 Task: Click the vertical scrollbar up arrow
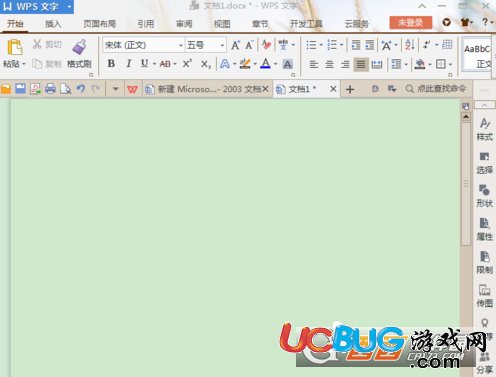pos(466,116)
